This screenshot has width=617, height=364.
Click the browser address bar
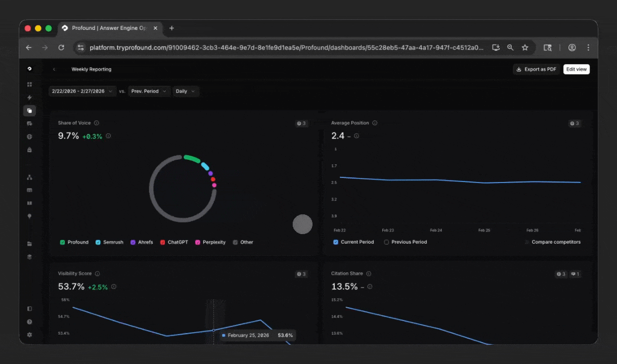[x=283, y=48]
